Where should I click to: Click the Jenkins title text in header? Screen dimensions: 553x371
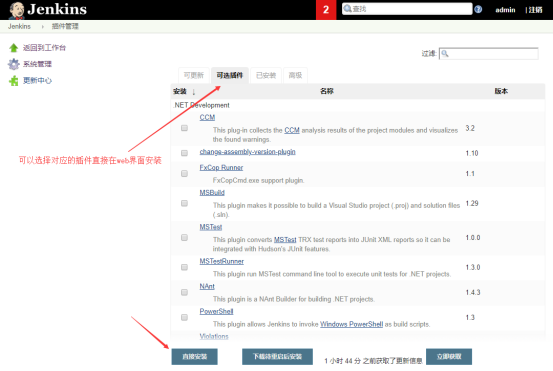click(57, 10)
